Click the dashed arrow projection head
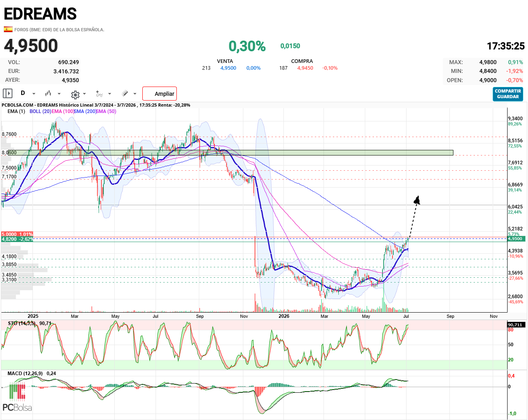528x420 pixels. click(417, 200)
